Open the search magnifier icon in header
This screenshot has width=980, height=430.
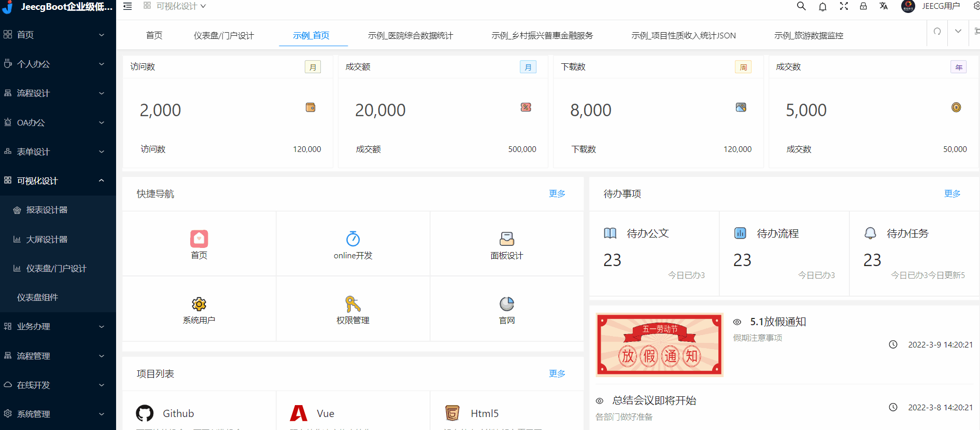(x=801, y=6)
